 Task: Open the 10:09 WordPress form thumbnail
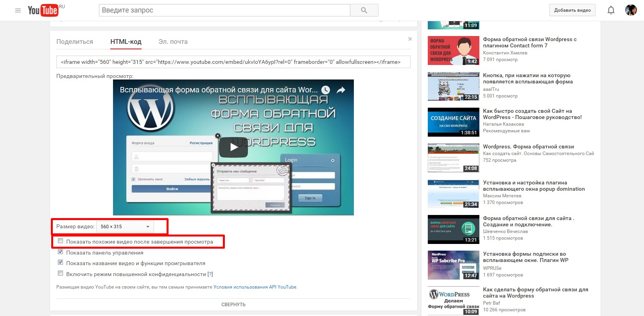click(454, 301)
